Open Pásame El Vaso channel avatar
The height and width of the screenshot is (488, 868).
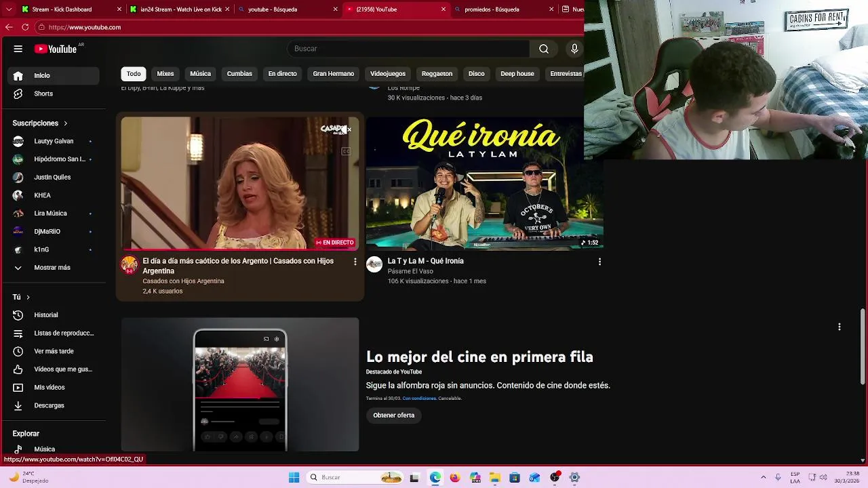pos(374,264)
